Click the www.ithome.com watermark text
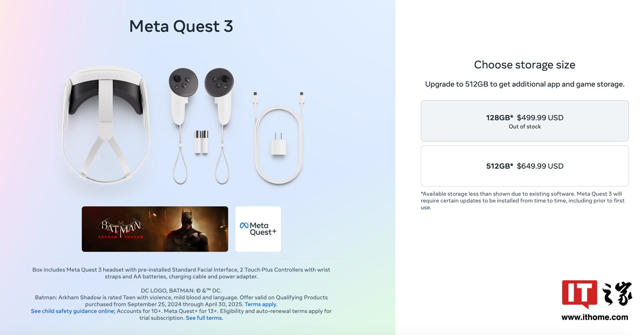 point(594,317)
